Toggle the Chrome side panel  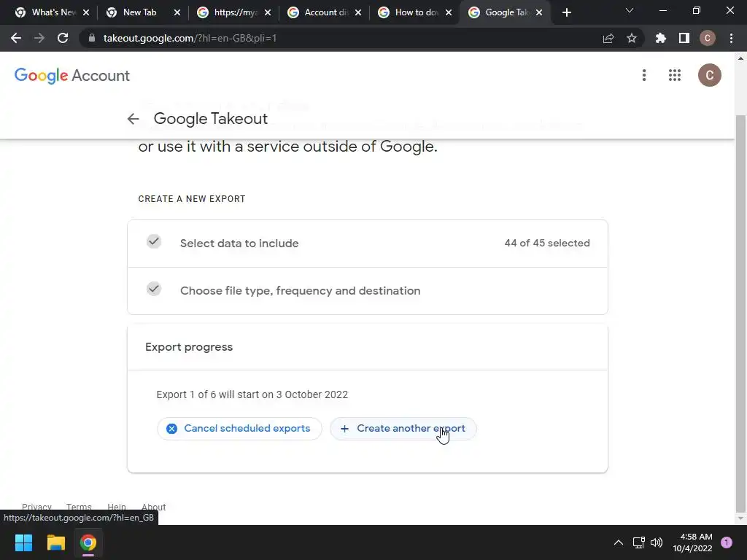(x=684, y=38)
